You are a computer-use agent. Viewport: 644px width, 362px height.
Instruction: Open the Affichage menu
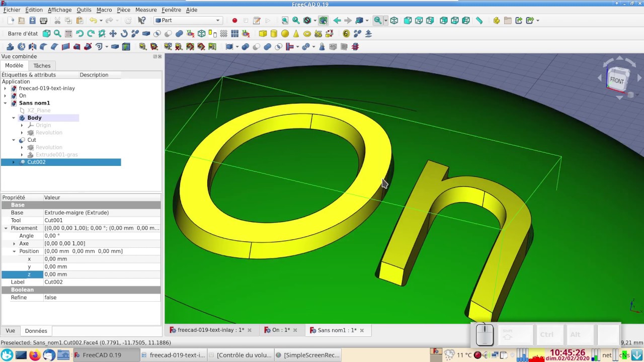(60, 10)
